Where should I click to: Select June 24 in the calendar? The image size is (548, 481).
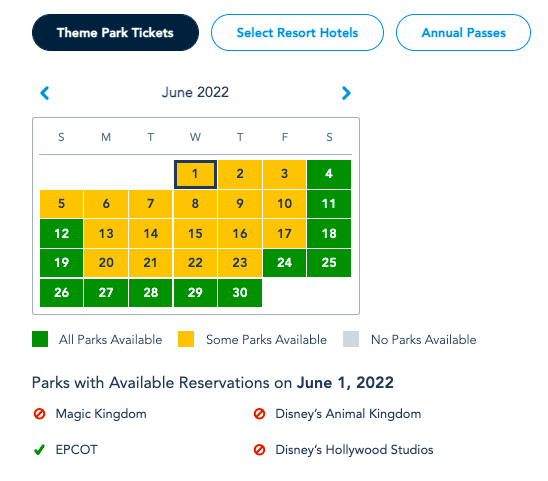[284, 263]
